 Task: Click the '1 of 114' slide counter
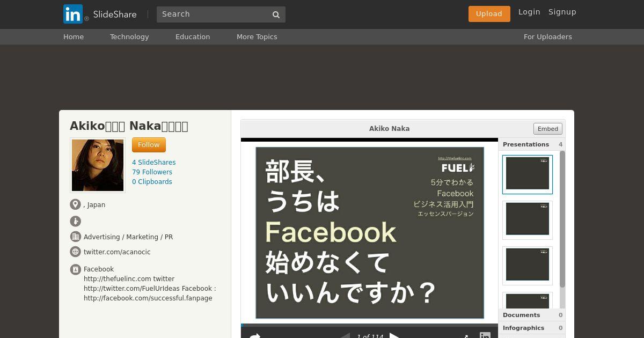(x=370, y=336)
